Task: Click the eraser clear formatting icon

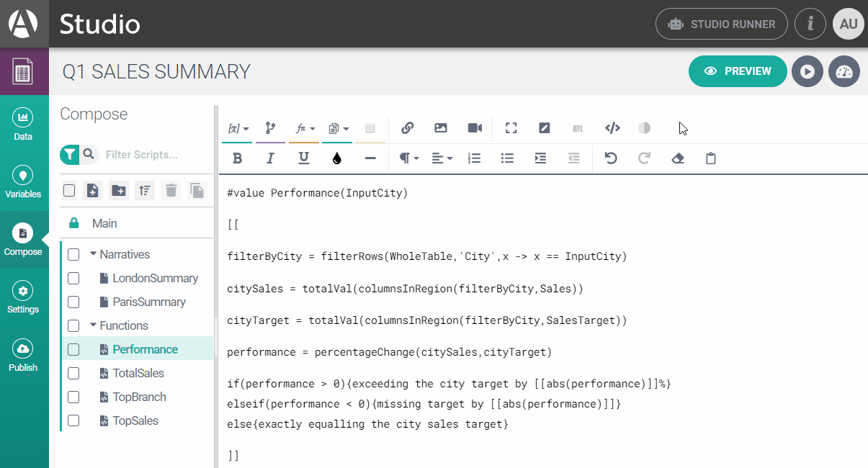Action: click(677, 158)
